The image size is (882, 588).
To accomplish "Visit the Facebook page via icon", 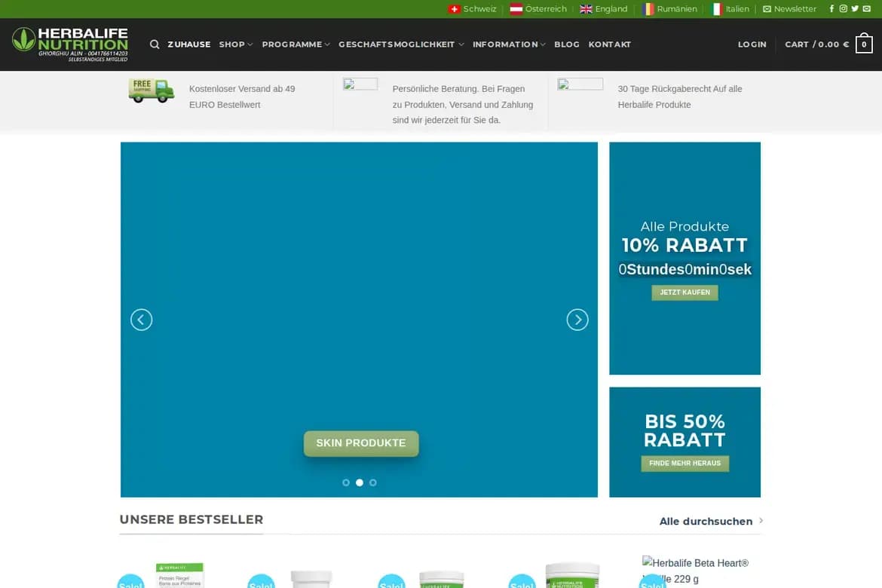I will pos(831,8).
